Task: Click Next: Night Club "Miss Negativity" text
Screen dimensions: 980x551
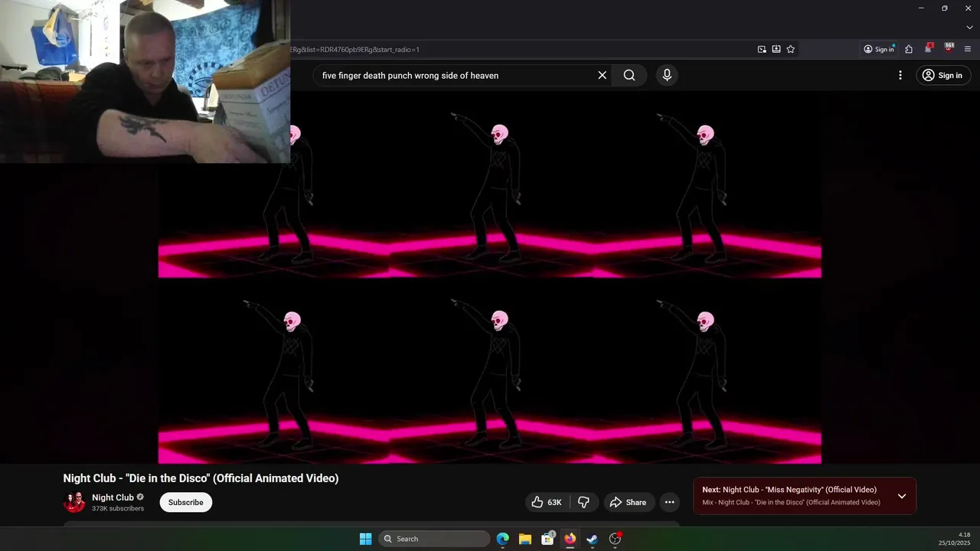Action: pos(789,490)
